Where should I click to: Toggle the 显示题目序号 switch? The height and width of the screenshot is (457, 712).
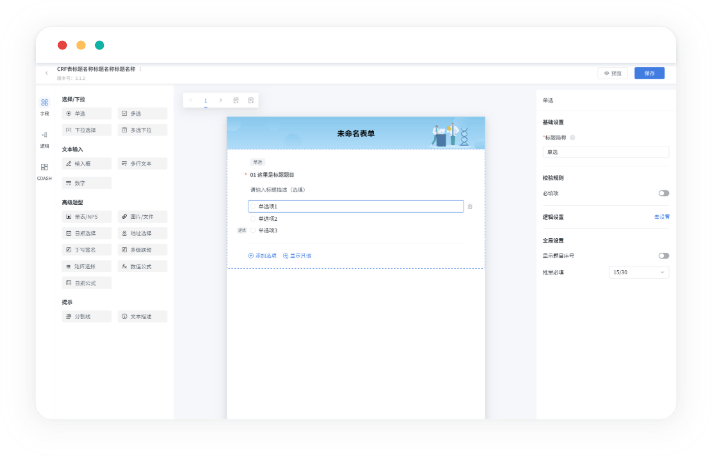[663, 256]
